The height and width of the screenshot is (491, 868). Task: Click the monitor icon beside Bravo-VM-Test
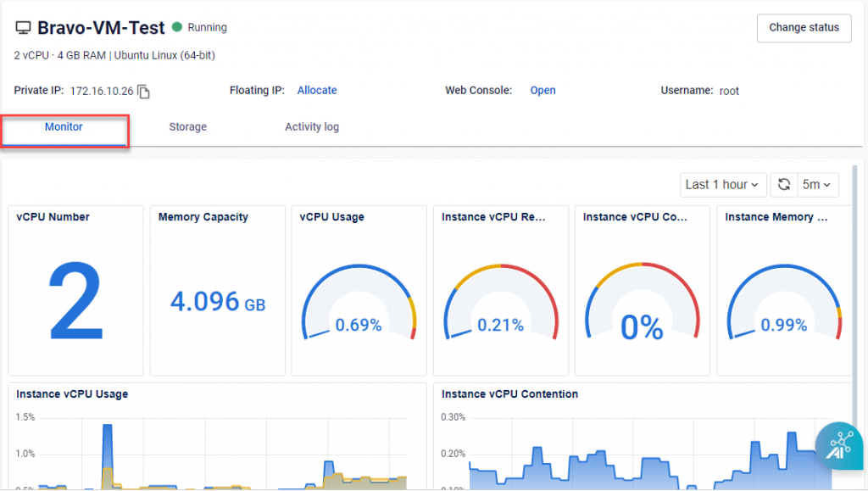pos(23,26)
